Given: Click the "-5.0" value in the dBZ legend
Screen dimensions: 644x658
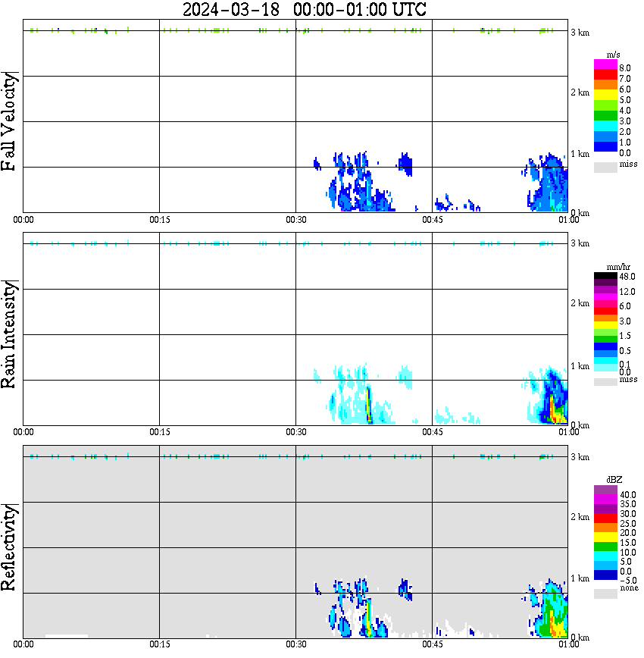Looking at the screenshot, I should point(629,581).
